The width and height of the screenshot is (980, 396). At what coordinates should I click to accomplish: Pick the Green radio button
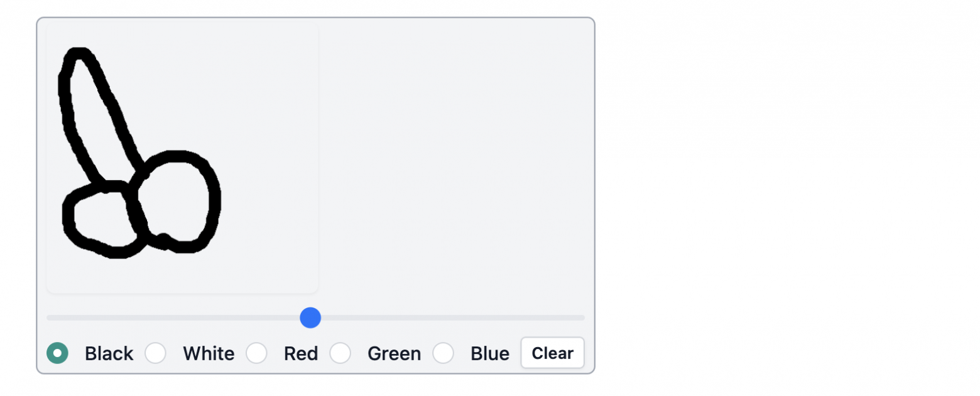tap(340, 353)
